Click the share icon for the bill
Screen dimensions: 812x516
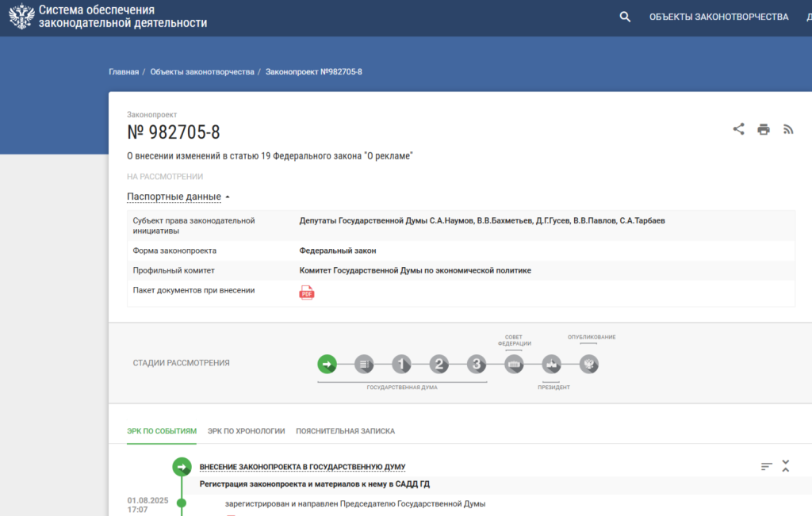(738, 129)
